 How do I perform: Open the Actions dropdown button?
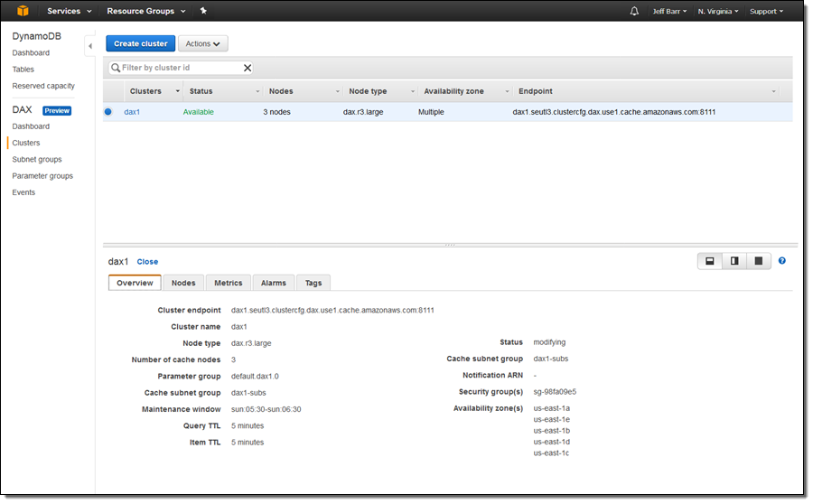coord(202,43)
